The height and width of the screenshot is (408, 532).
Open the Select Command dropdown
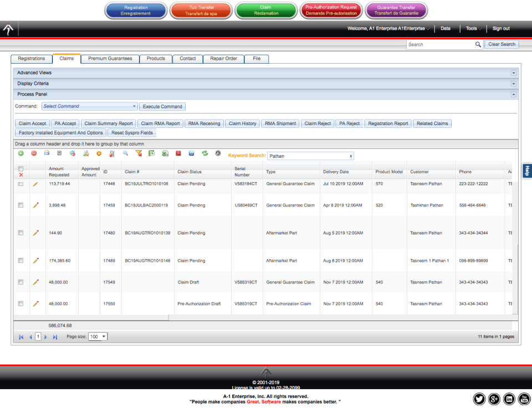click(90, 106)
